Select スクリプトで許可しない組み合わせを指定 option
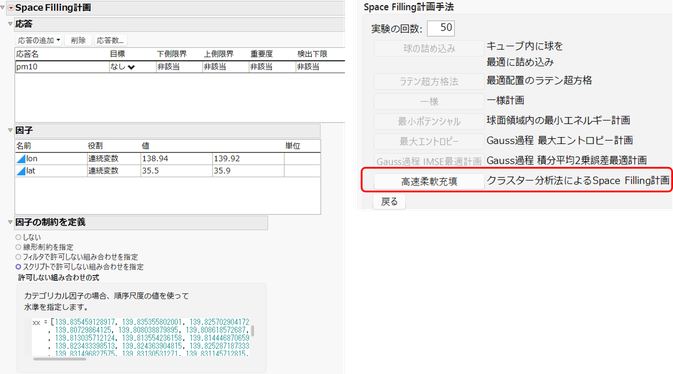 point(18,267)
